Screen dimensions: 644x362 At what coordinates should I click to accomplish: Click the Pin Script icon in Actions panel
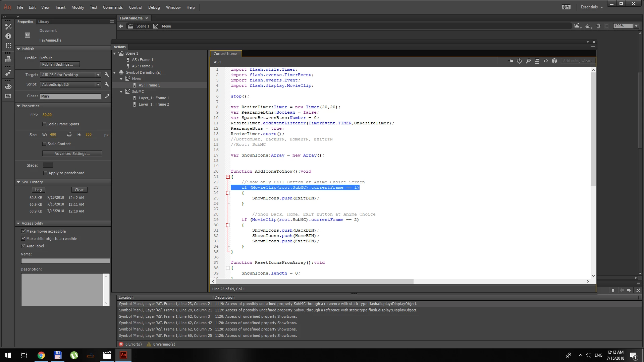click(511, 61)
